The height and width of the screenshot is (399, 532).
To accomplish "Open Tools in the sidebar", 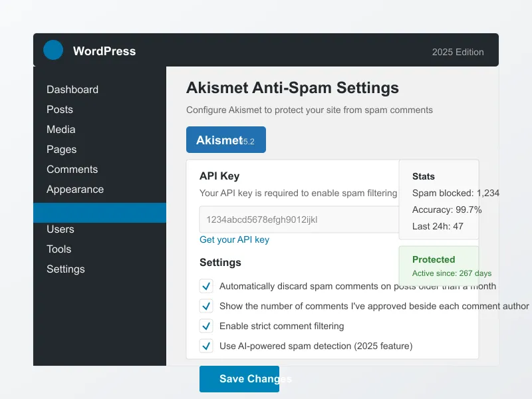I will 59,249.
